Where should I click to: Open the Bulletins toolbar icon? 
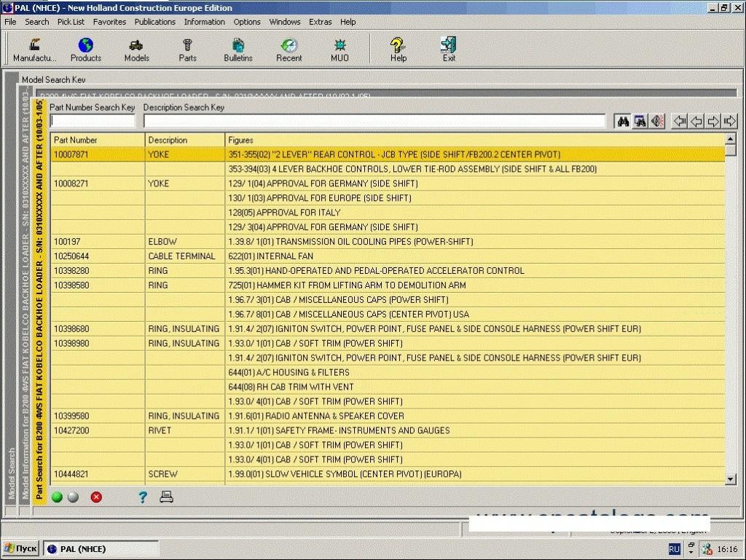click(x=238, y=50)
